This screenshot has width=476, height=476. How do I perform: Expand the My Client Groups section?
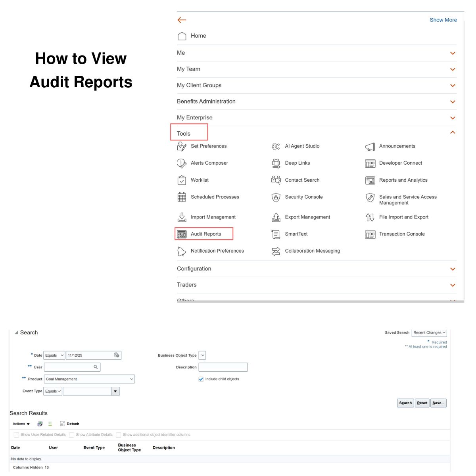point(453,86)
